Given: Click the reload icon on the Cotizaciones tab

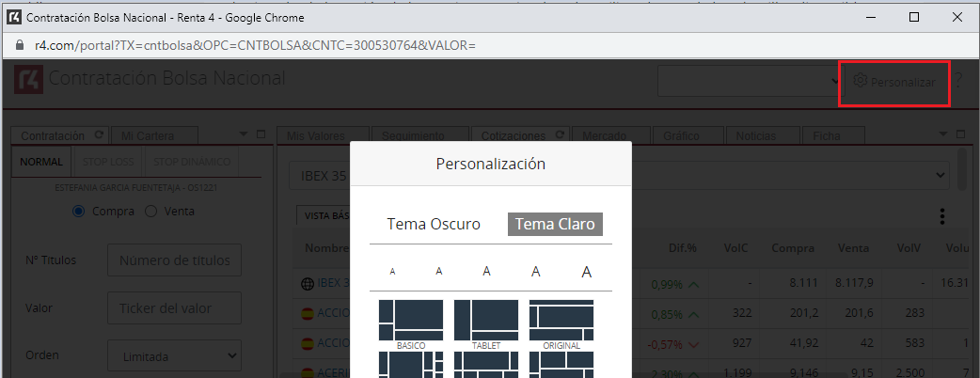Looking at the screenshot, I should [x=560, y=135].
